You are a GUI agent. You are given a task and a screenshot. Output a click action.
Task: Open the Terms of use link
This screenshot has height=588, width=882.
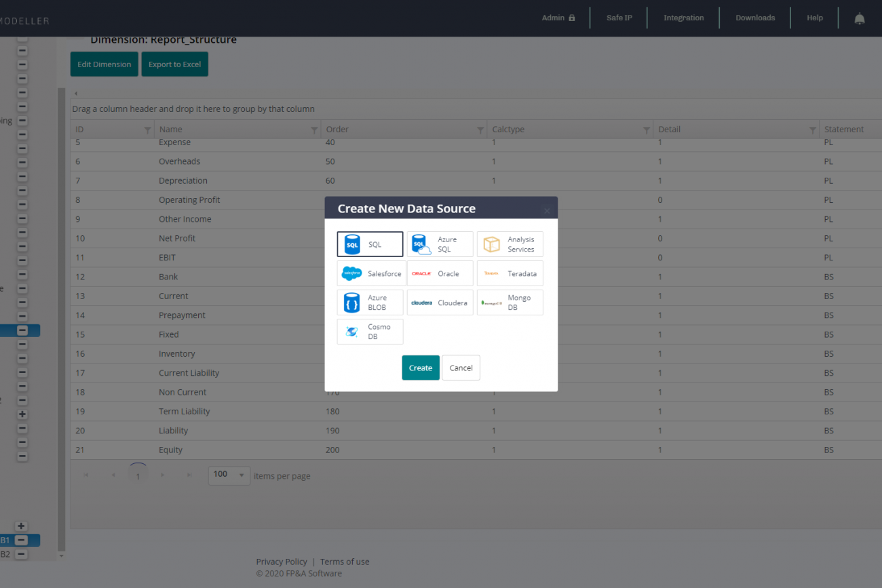(345, 562)
